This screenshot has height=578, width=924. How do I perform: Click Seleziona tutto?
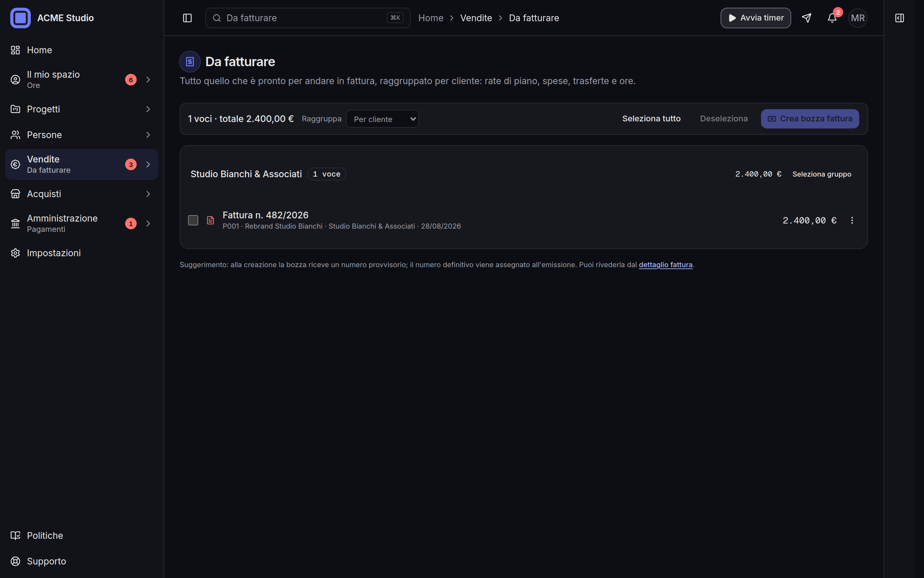pyautogui.click(x=651, y=119)
